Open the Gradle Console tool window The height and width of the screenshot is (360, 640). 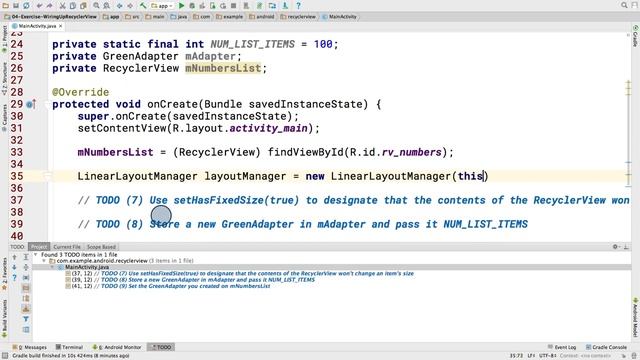(607, 347)
